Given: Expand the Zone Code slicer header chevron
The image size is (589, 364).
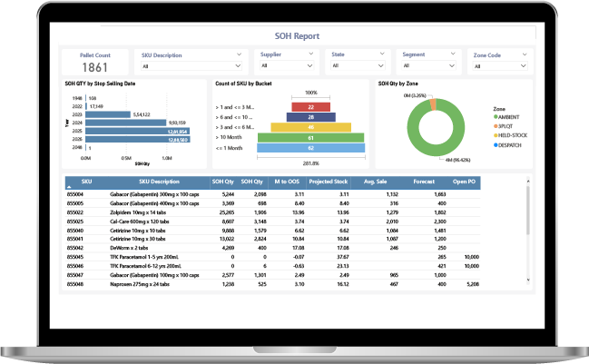Looking at the screenshot, I should tap(525, 54).
